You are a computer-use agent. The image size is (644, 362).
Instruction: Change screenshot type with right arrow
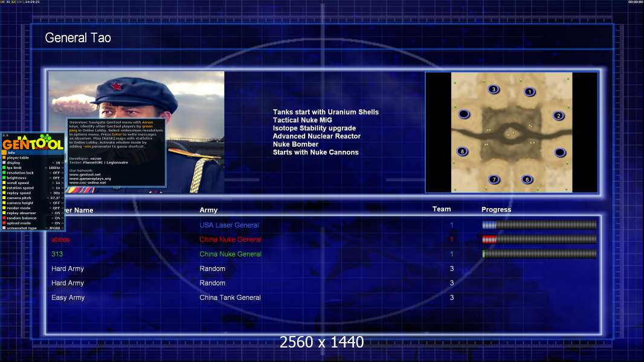point(62,228)
